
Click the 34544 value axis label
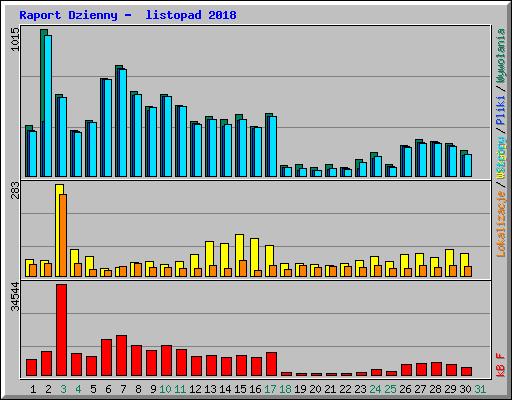pos(15,296)
